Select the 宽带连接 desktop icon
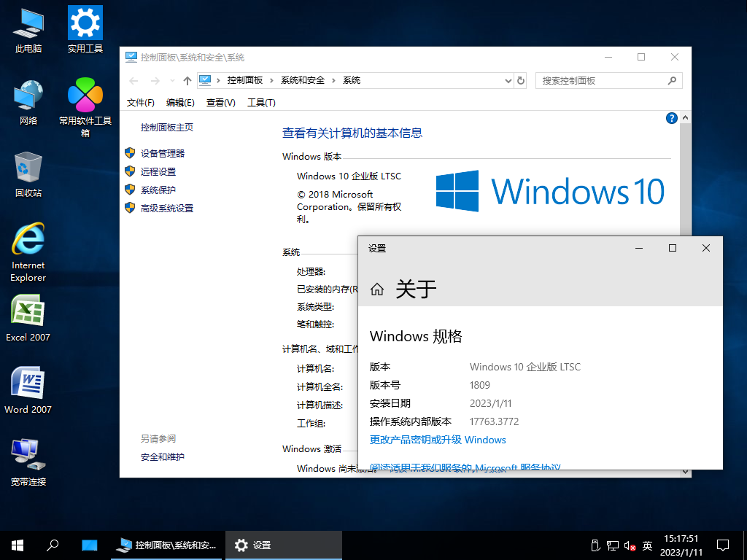This screenshot has width=747, height=560. (x=28, y=462)
